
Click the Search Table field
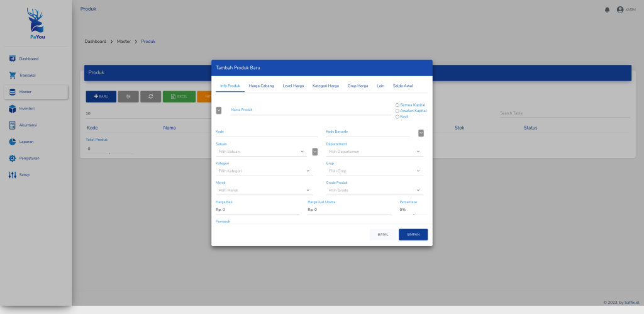pyautogui.click(x=565, y=113)
